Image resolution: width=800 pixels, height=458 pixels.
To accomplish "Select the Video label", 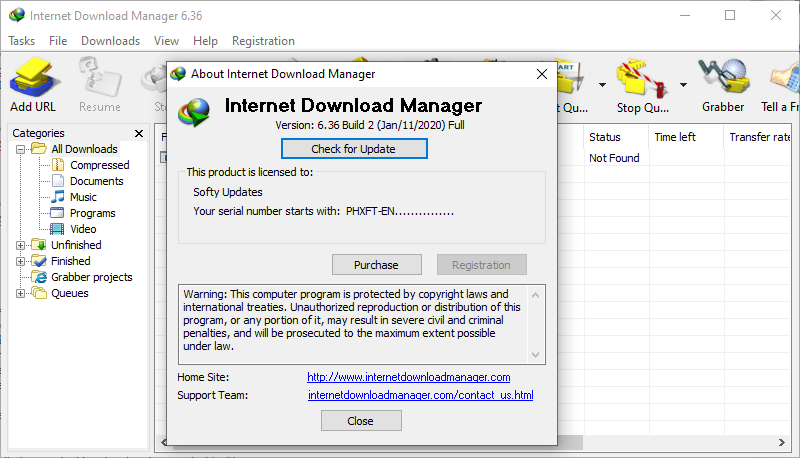I will point(83,229).
